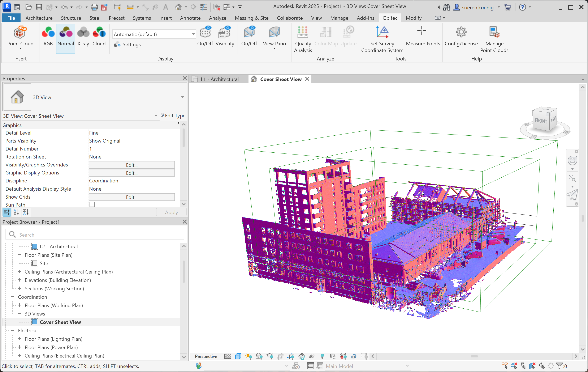The image size is (588, 372).
Task: Toggle sun path icon in view control bar
Action: 248,356
